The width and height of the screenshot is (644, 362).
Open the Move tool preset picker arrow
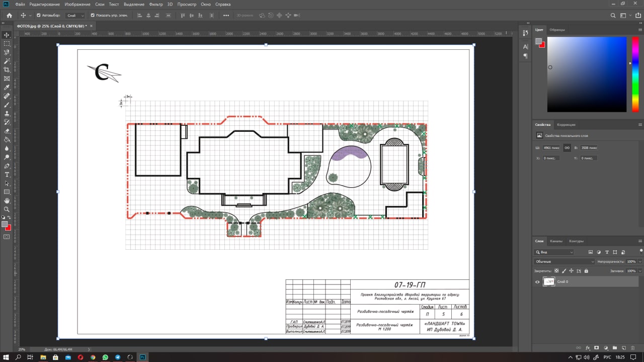coord(30,16)
